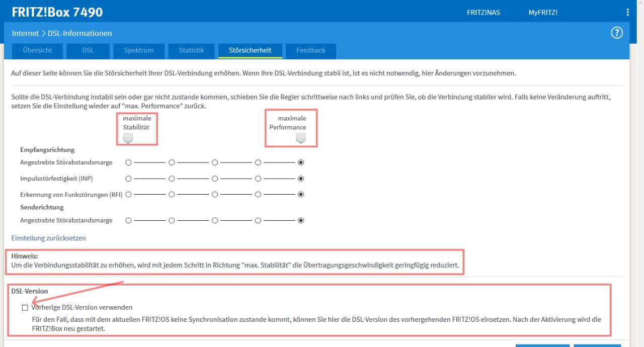This screenshot has width=644, height=347.
Task: Select fourth step of Empfangsrichtung Störabstandsmarge
Action: (258, 162)
